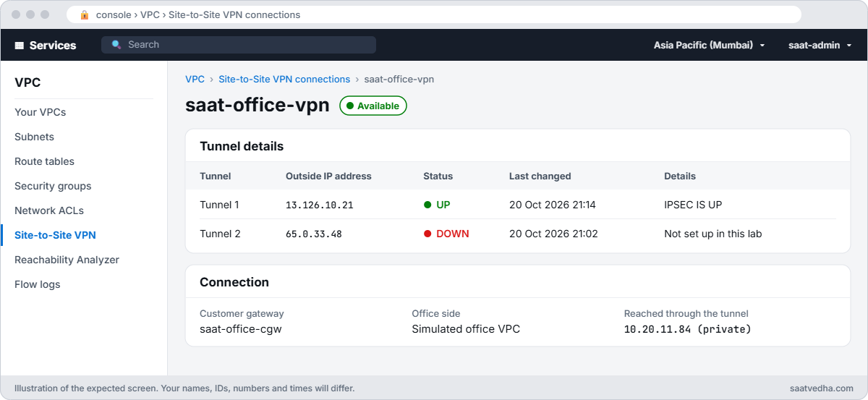The height and width of the screenshot is (400, 868).
Task: Click the Tunnel details section heading
Action: click(242, 146)
